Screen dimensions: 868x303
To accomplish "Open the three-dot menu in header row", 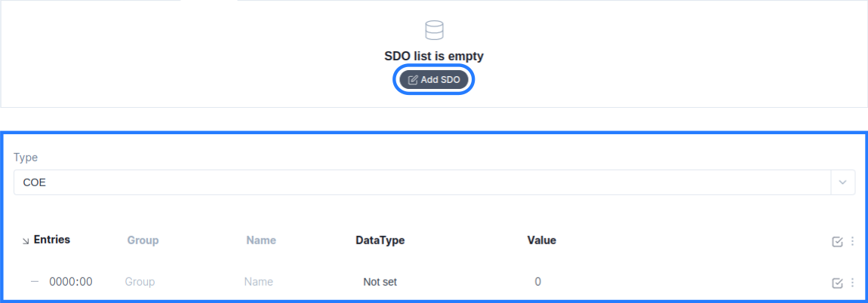I will point(852,241).
